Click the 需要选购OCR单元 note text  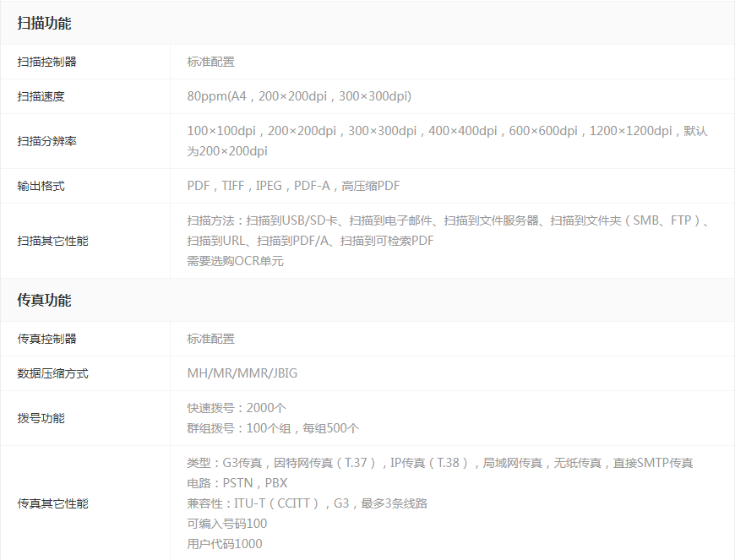coord(236,260)
